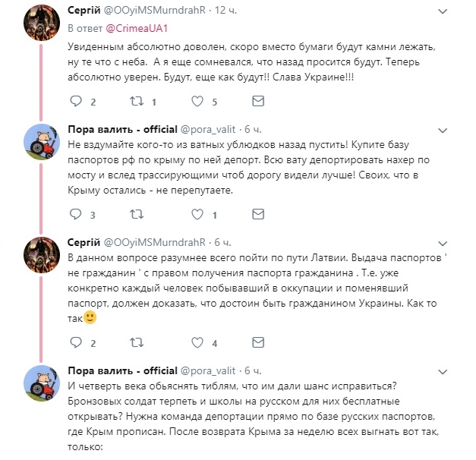The height and width of the screenshot is (460, 476).
Task: Reply to Сергій's first tweet
Action: [74, 101]
